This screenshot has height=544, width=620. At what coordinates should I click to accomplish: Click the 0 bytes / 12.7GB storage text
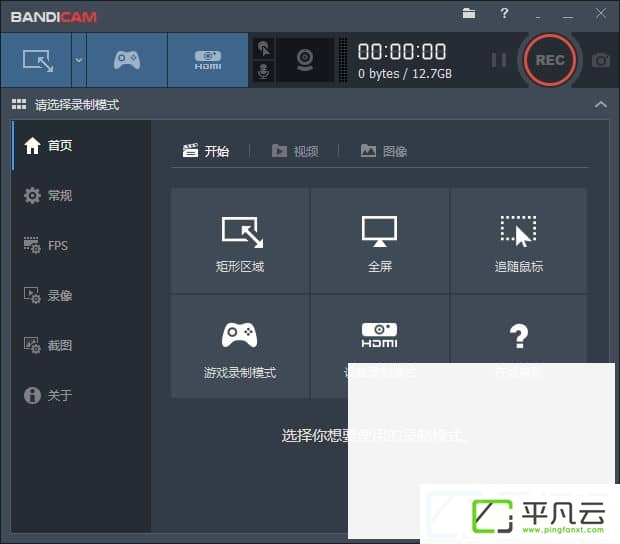(405, 74)
